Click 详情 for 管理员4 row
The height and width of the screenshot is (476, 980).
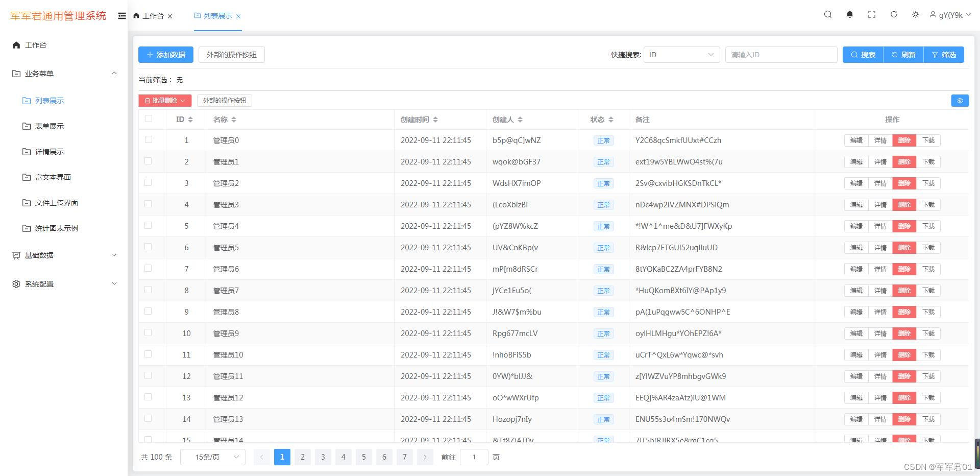point(880,226)
